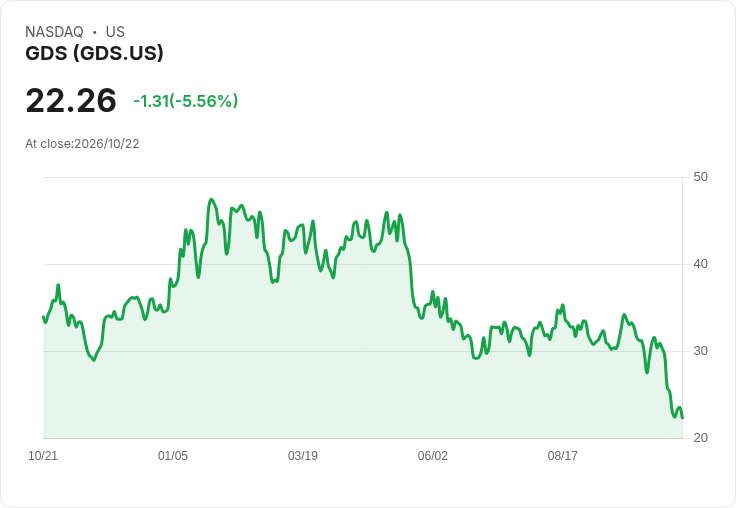Click the GDS (GDS.US) stock title

tap(94, 53)
